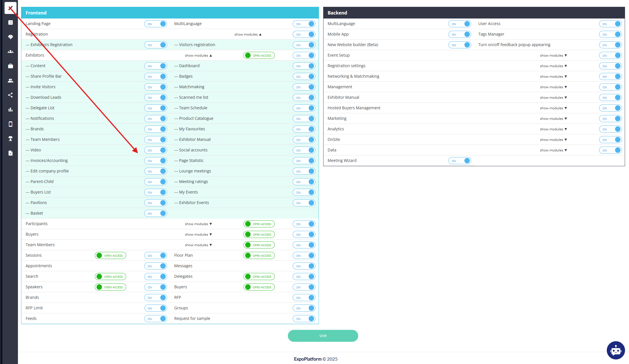The width and height of the screenshot is (629, 364).
Task: Toggle the Product Catalogue switch
Action: 304,119
